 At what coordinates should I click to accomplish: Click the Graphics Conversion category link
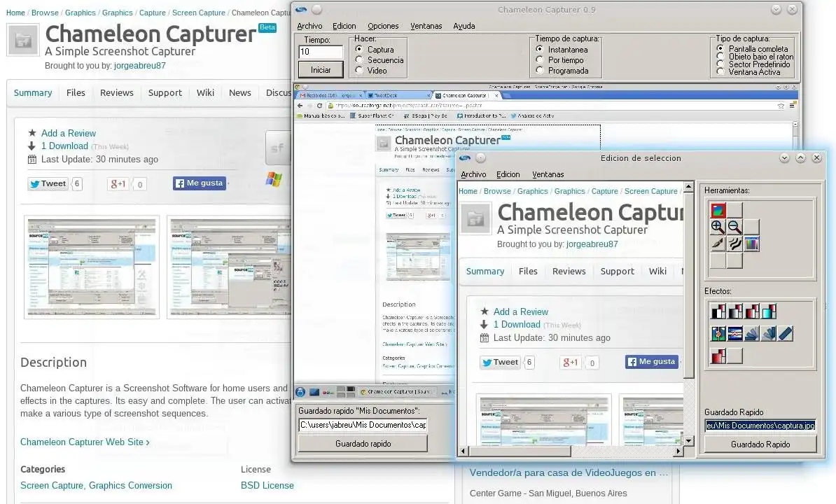[x=131, y=485]
